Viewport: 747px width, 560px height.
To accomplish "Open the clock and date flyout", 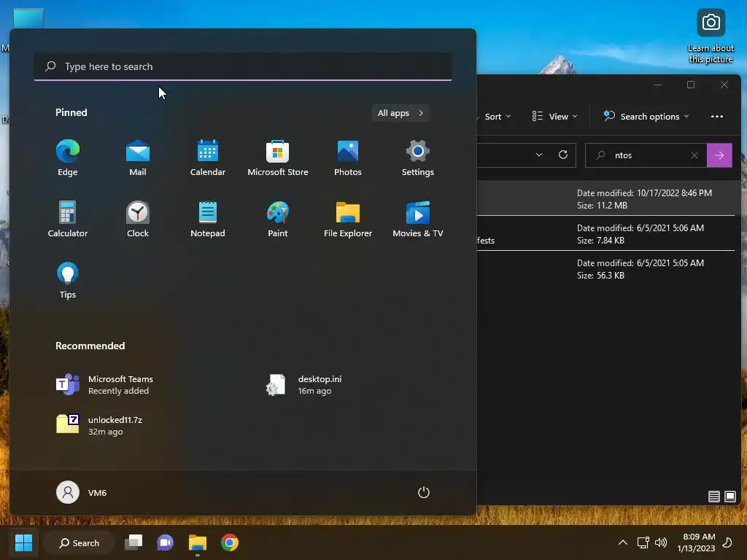I will [696, 542].
